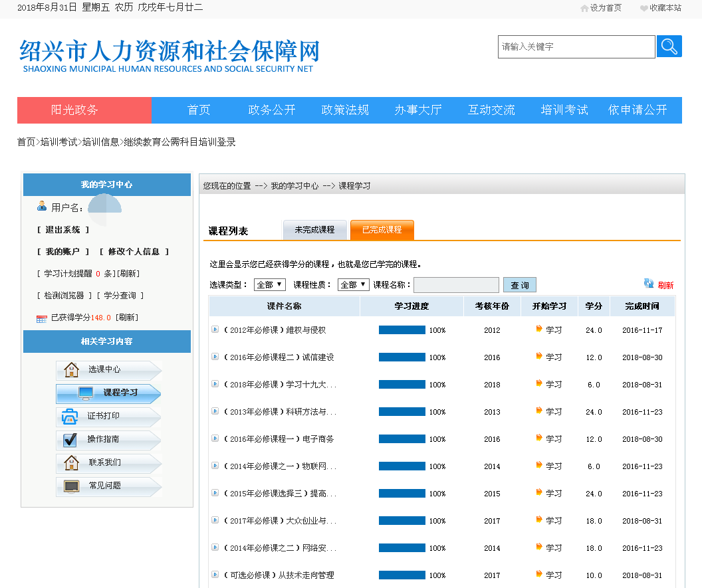This screenshot has height=588, width=702.
Task: Click the progress bar for 诚信建设 course
Action: click(402, 357)
